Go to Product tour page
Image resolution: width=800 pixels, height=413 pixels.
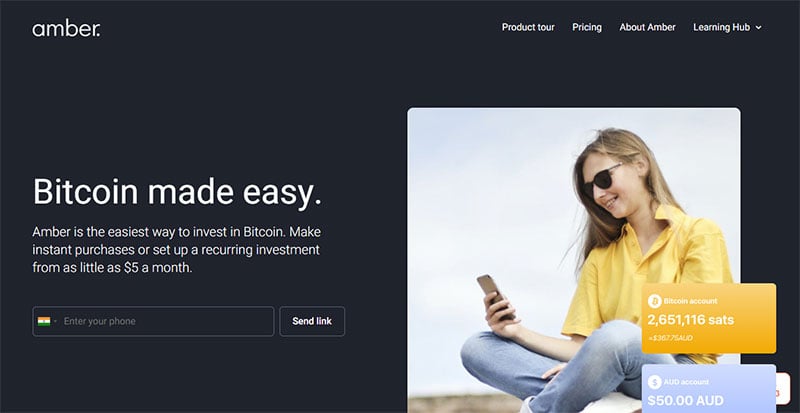(x=528, y=27)
